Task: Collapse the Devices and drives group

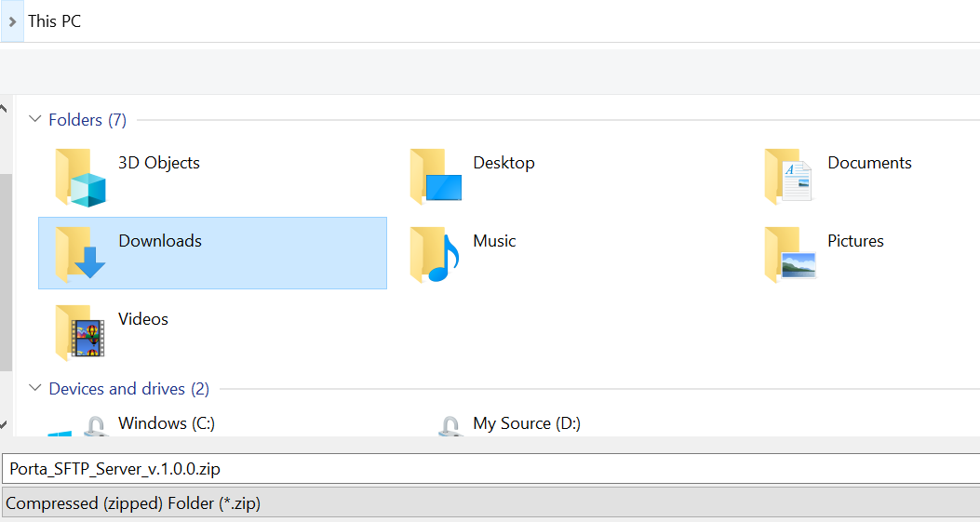Action: (35, 388)
